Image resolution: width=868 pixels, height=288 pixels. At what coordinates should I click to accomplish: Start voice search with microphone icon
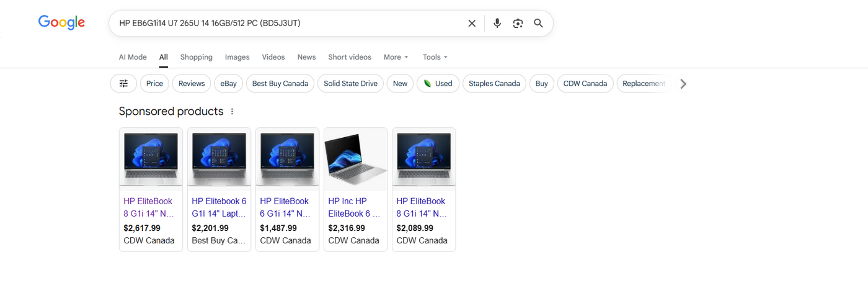tap(497, 24)
